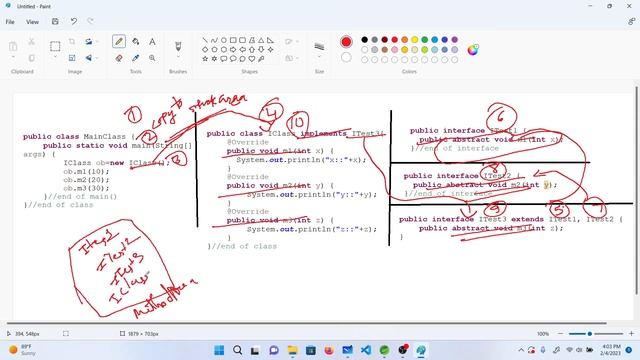Move the zoom slider handle

[589, 333]
